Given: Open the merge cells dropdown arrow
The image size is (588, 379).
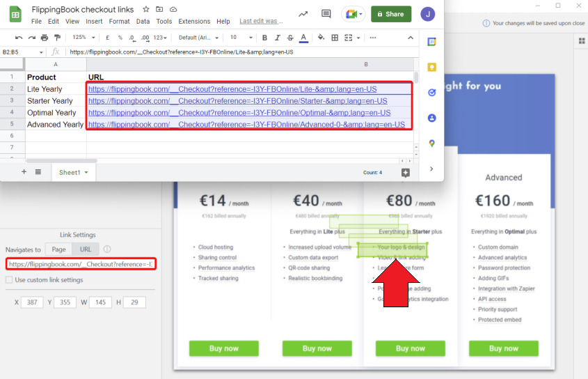Looking at the screenshot, I should coord(358,38).
